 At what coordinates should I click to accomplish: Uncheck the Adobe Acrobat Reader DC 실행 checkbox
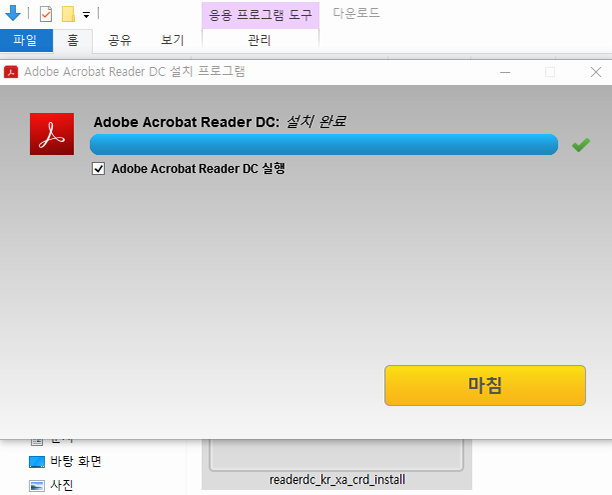[x=98, y=169]
